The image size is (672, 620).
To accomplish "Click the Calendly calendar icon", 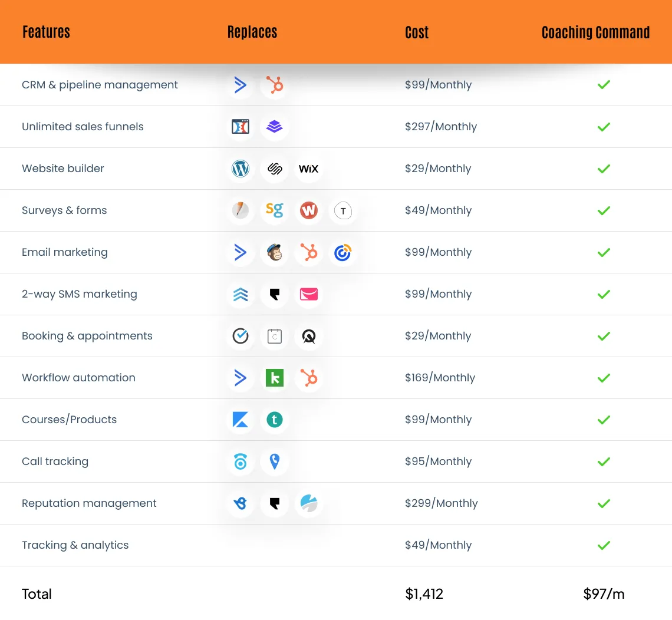I will (275, 337).
